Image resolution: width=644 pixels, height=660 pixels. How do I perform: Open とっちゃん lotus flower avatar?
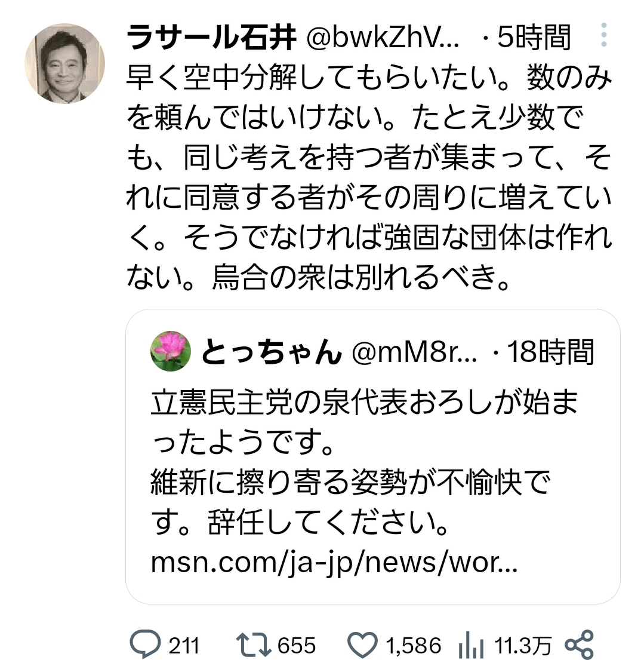point(171,351)
